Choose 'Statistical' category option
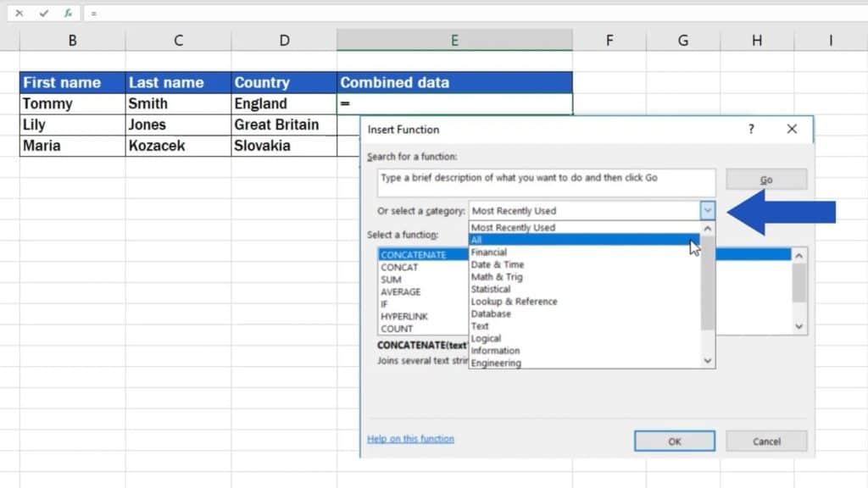This screenshot has height=488, width=868. (x=584, y=289)
